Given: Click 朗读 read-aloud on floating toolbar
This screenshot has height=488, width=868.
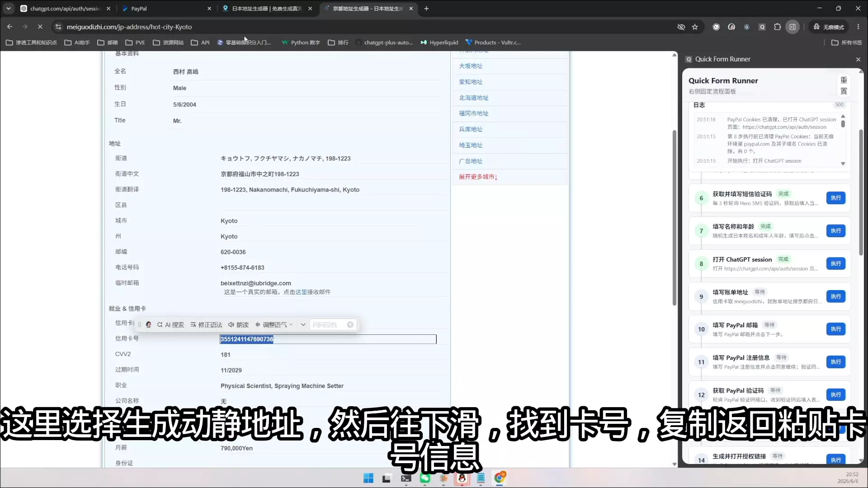Looking at the screenshot, I should point(238,325).
